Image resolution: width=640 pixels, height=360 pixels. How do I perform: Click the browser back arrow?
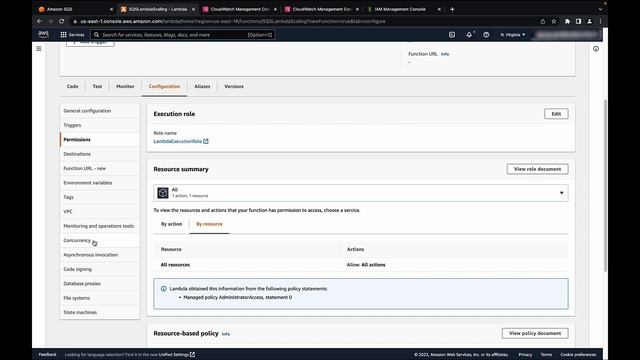coord(40,21)
